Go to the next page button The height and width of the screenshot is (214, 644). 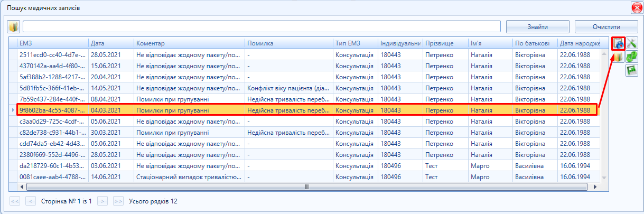tap(103, 201)
